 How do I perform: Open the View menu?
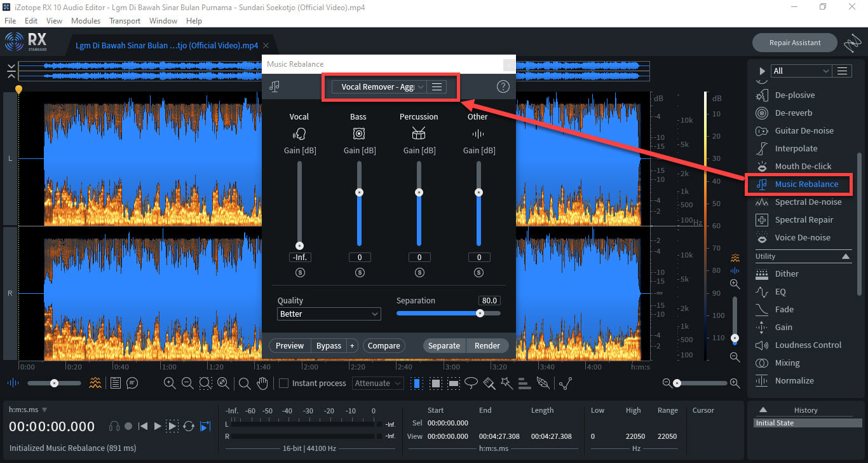pyautogui.click(x=55, y=20)
